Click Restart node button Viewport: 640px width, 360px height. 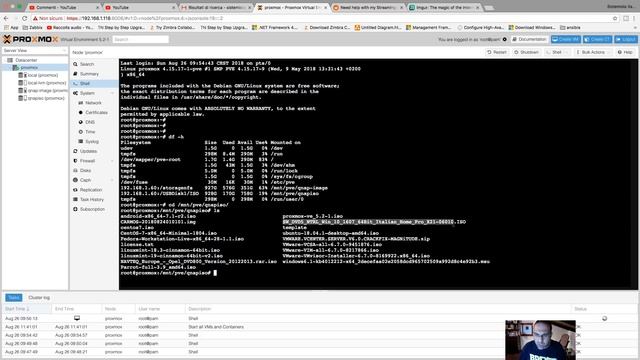tap(497, 52)
